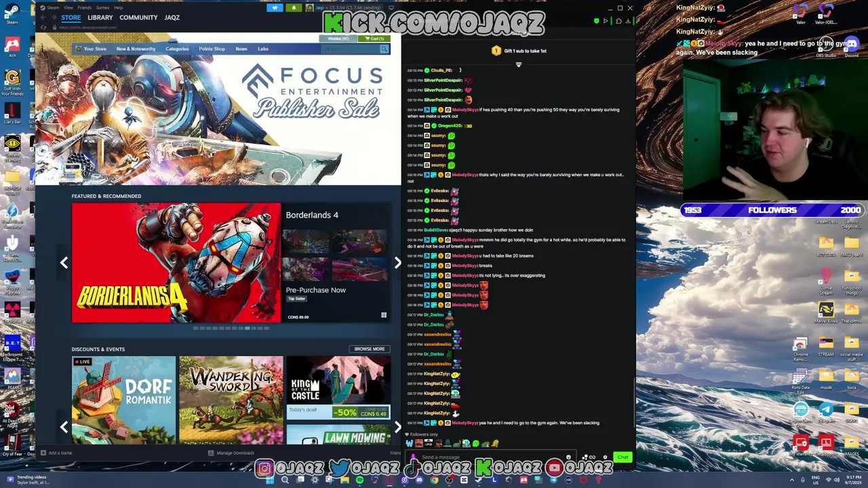Switch to the LIBRARY tab
868x488 pixels.
pos(100,18)
